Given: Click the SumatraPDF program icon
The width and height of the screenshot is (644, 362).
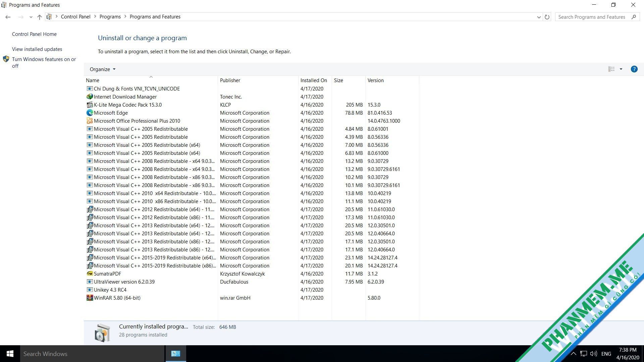Looking at the screenshot, I should pyautogui.click(x=90, y=274).
